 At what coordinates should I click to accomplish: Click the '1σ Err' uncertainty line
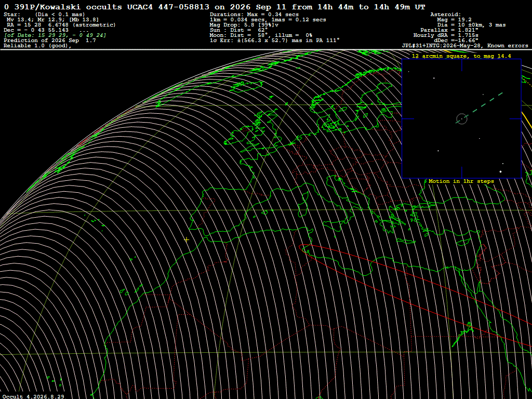[x=274, y=41]
